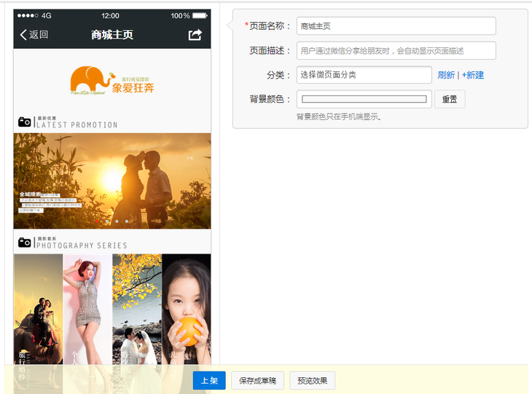Click camera icon beside Photography Series
This screenshot has height=394, width=532.
25,242
